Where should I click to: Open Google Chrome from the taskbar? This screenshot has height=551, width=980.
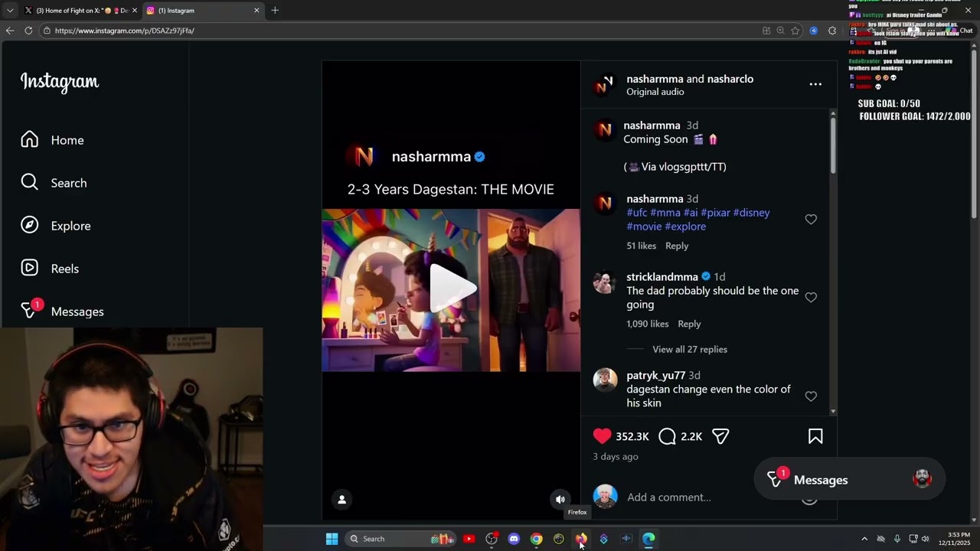coord(536,539)
